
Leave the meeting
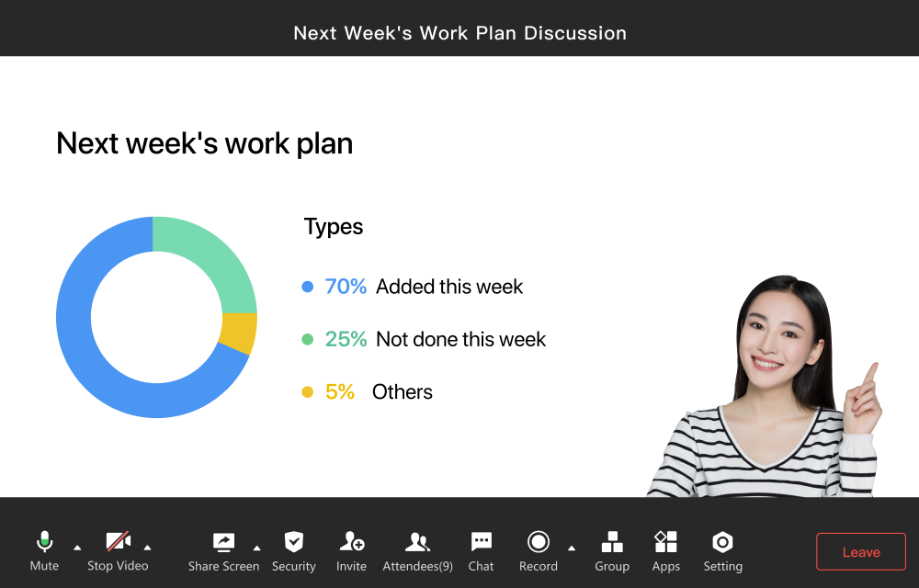(x=861, y=551)
